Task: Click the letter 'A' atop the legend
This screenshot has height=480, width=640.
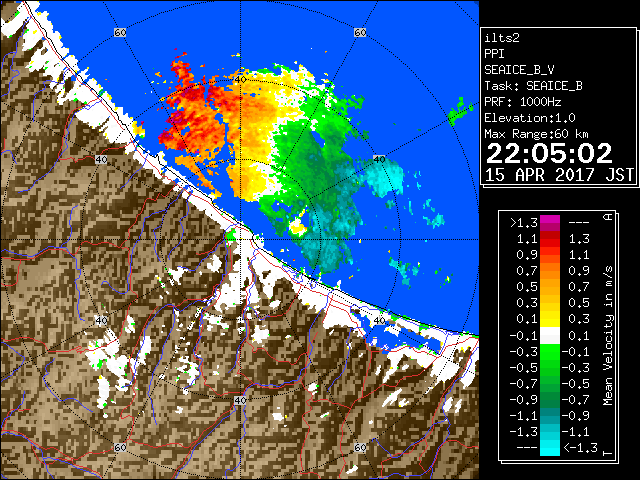Action: point(608,217)
